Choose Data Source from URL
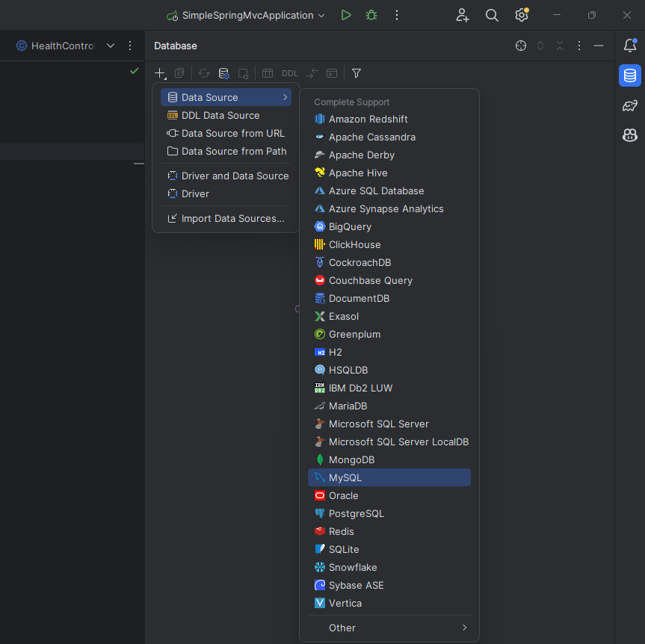The image size is (645, 644). point(226,133)
